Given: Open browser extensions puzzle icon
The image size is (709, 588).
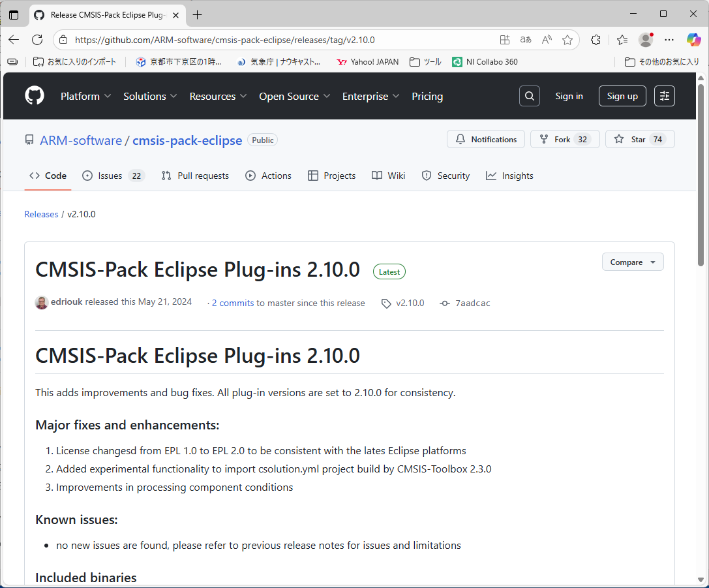Looking at the screenshot, I should coord(596,40).
